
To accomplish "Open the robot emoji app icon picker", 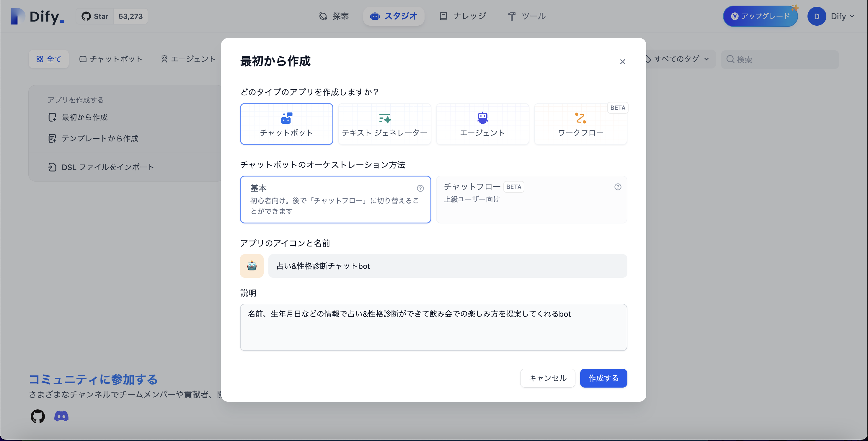I will point(251,266).
